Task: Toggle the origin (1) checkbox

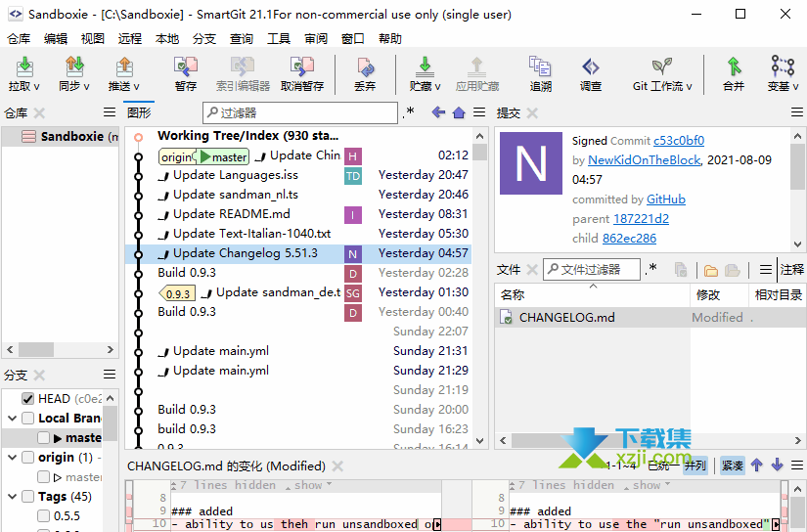Action: 27,458
